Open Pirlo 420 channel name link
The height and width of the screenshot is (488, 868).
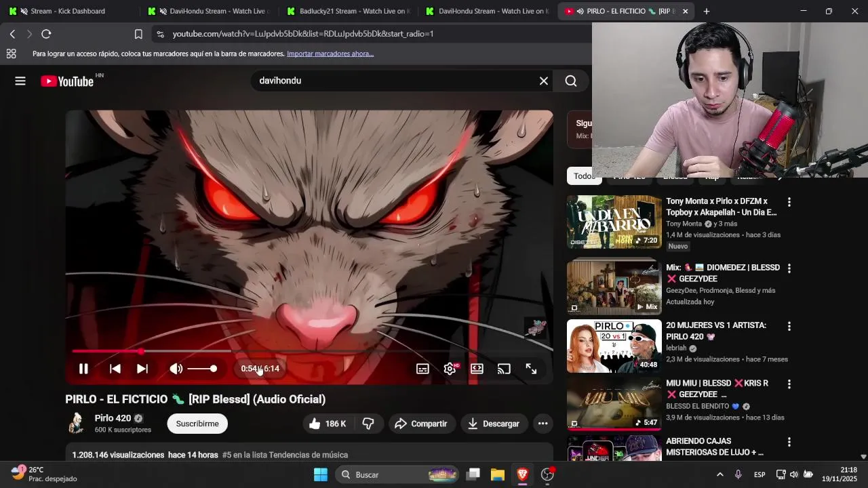coord(113,418)
